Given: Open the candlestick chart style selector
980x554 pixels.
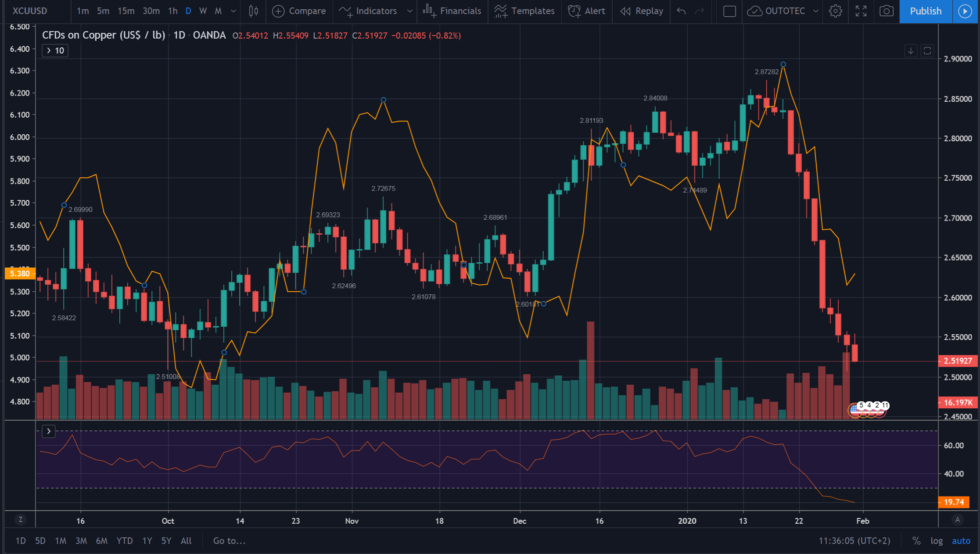Looking at the screenshot, I should pyautogui.click(x=253, y=11).
